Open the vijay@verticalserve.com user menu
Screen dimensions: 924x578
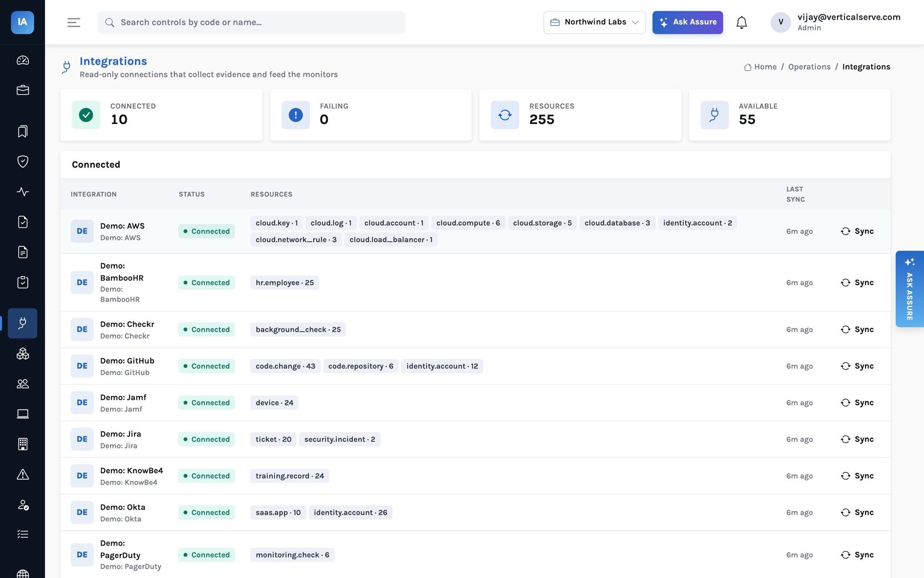pyautogui.click(x=835, y=22)
